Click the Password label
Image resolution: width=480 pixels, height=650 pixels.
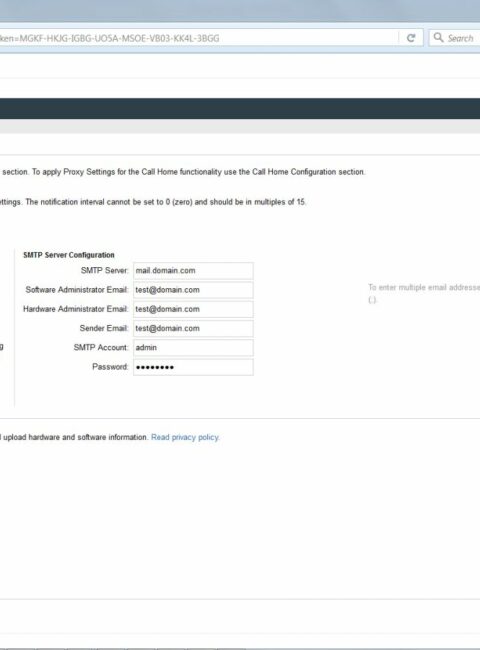[110, 367]
